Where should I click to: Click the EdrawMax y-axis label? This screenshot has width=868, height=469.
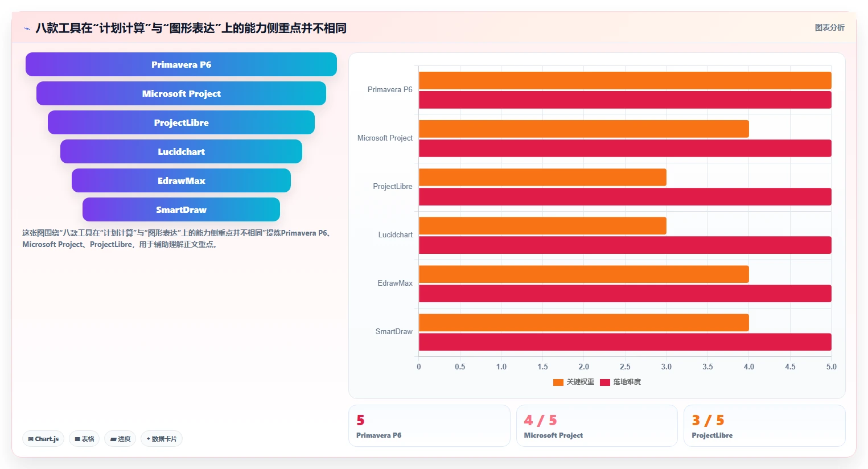coord(395,283)
